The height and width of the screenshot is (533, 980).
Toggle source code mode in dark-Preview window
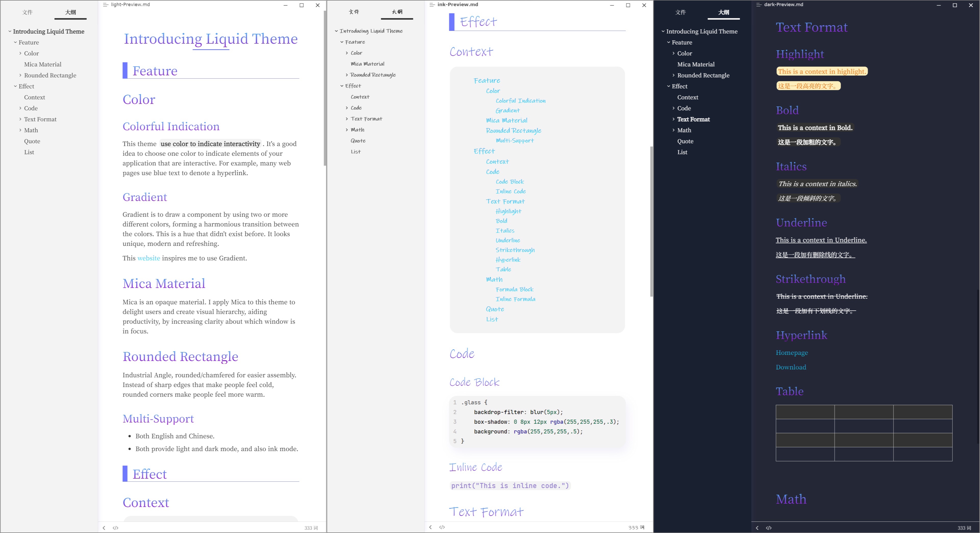point(769,528)
